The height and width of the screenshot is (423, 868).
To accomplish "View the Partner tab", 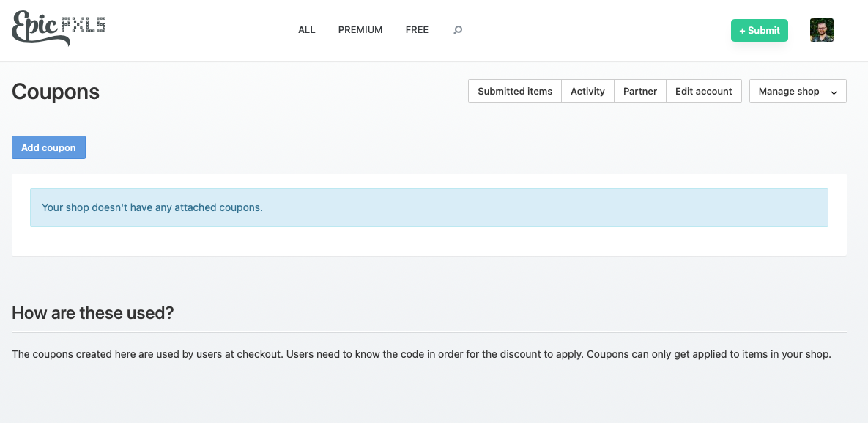I will 640,91.
